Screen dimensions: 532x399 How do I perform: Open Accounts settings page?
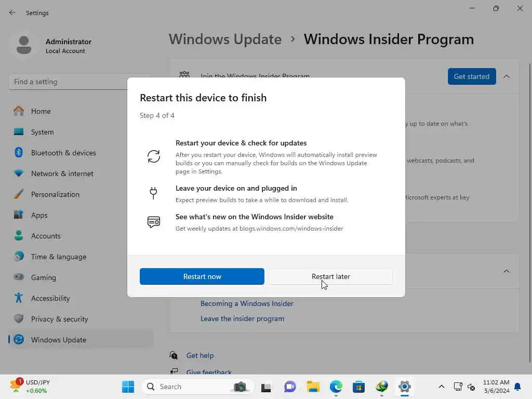(81, 236)
